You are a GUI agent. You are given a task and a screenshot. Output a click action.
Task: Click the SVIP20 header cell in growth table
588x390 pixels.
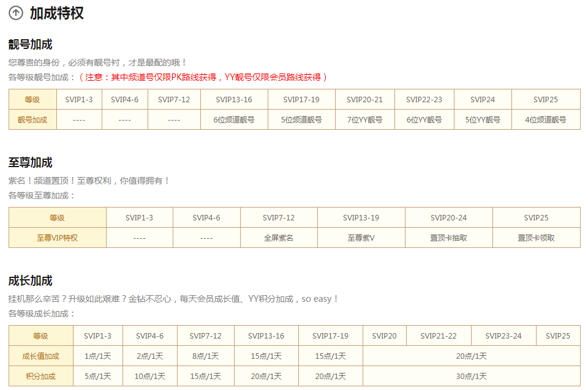[x=385, y=336]
